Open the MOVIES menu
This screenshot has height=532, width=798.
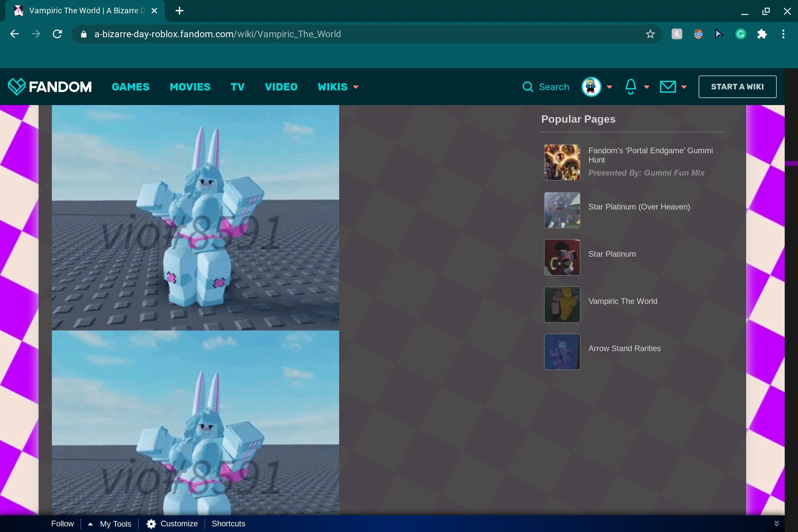[190, 87]
